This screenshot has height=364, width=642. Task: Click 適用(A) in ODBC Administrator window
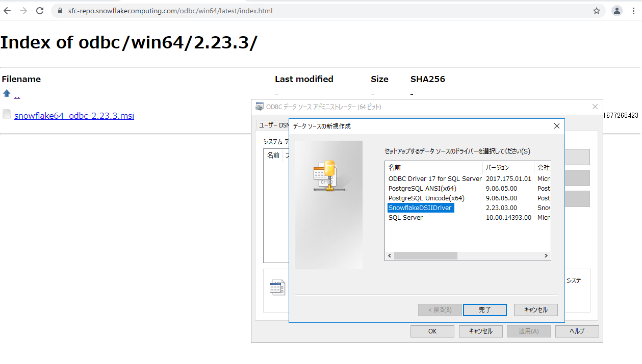pos(529,331)
